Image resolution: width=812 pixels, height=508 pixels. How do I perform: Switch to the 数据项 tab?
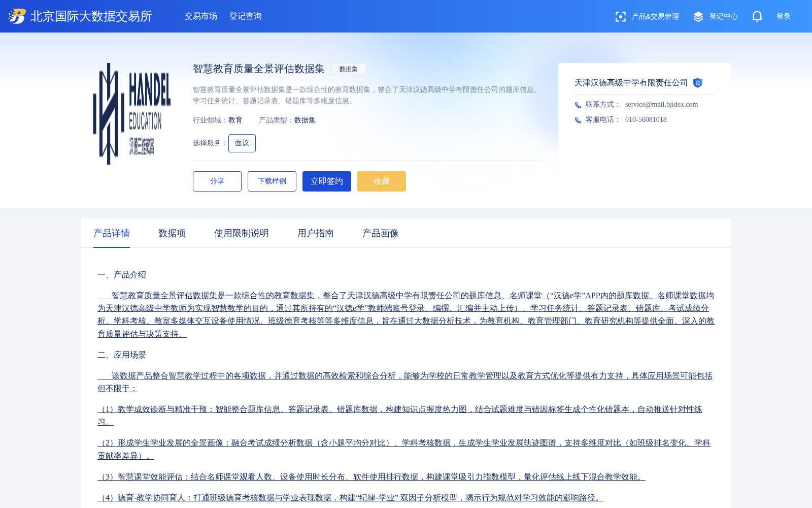tap(172, 233)
